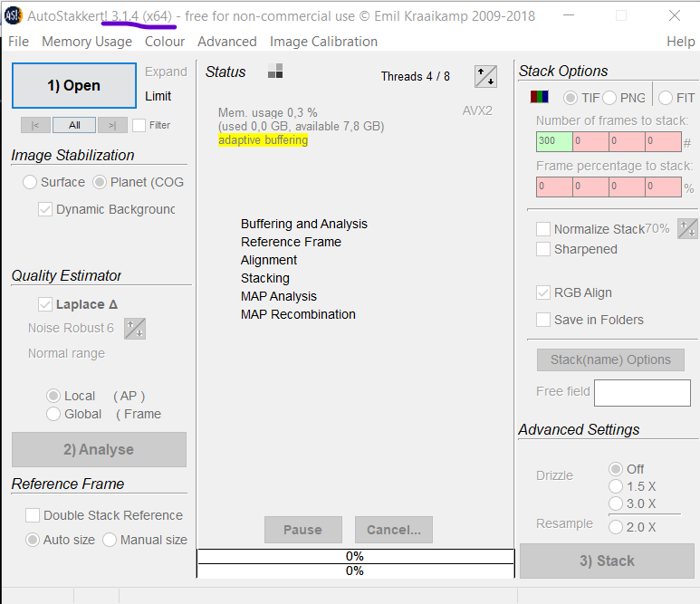Viewport: 700px width, 604px height.
Task: Click the Cancel... button
Action: [394, 530]
